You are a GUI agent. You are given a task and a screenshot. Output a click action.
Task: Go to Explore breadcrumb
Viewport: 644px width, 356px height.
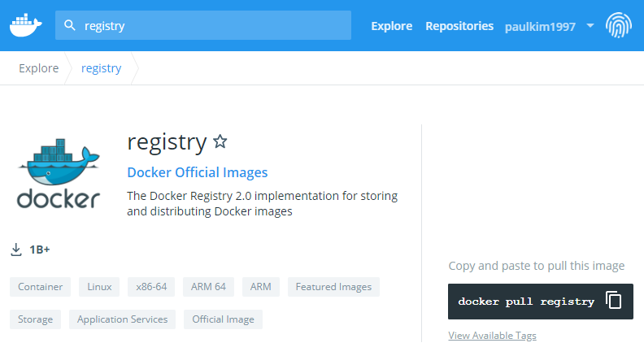[38, 68]
